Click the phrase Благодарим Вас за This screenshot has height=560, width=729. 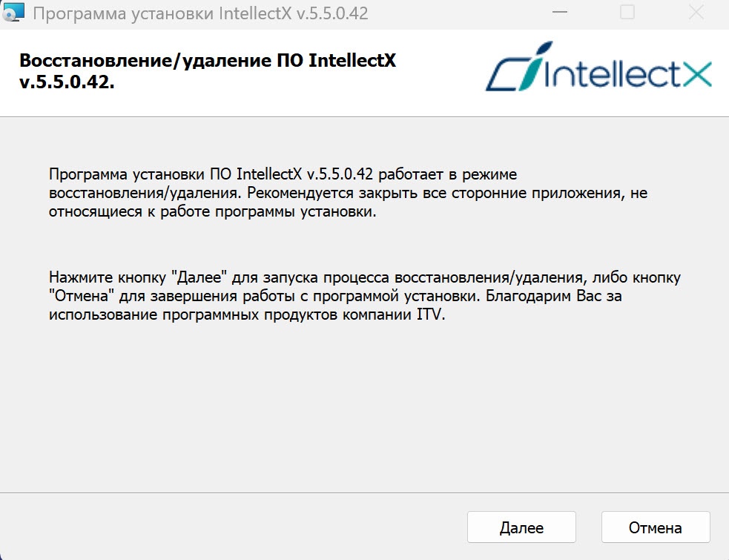[554, 296]
